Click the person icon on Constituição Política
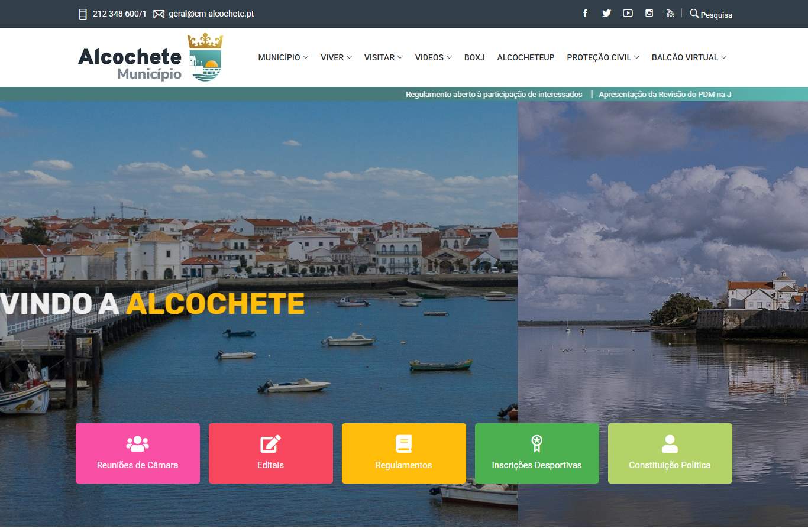808x532 pixels. point(670,443)
